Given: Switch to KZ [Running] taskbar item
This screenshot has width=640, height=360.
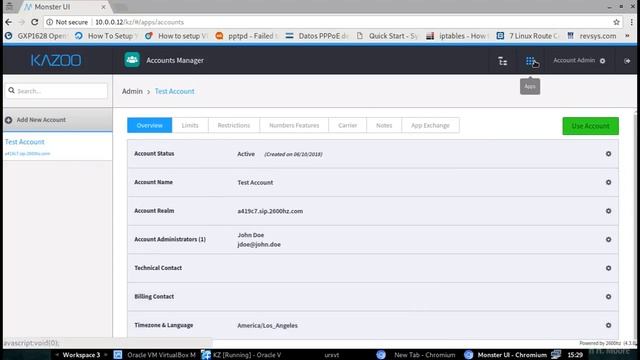Looking at the screenshot, I should tap(242, 355).
